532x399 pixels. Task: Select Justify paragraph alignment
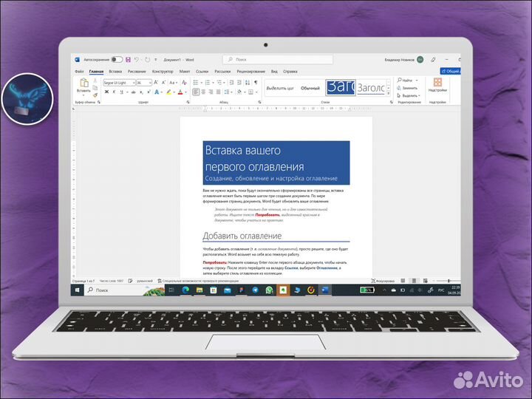[x=218, y=92]
